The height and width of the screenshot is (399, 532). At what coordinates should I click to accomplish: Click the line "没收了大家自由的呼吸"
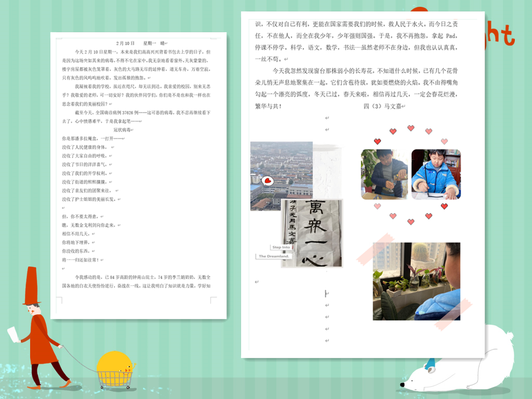85,156
